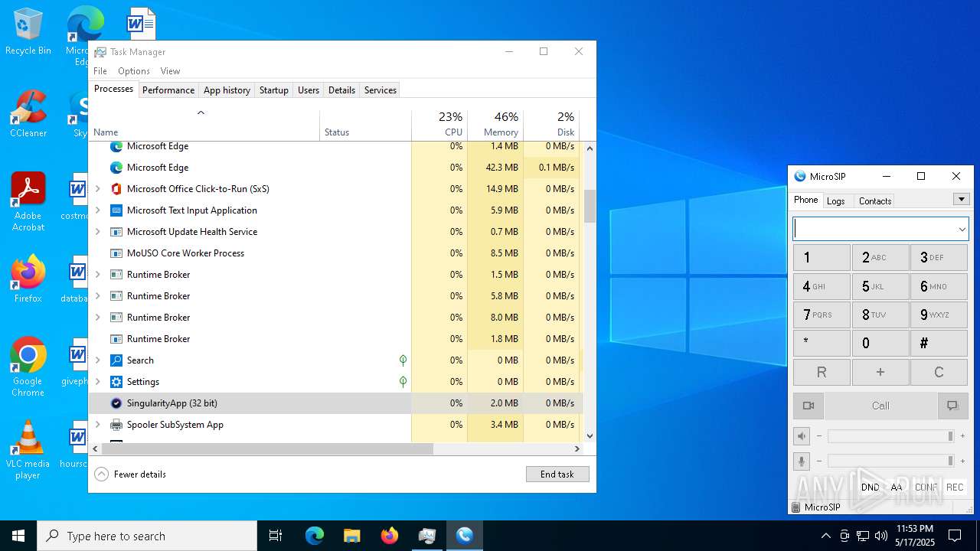Expand the Spooler SubSystem App group

coord(97,425)
